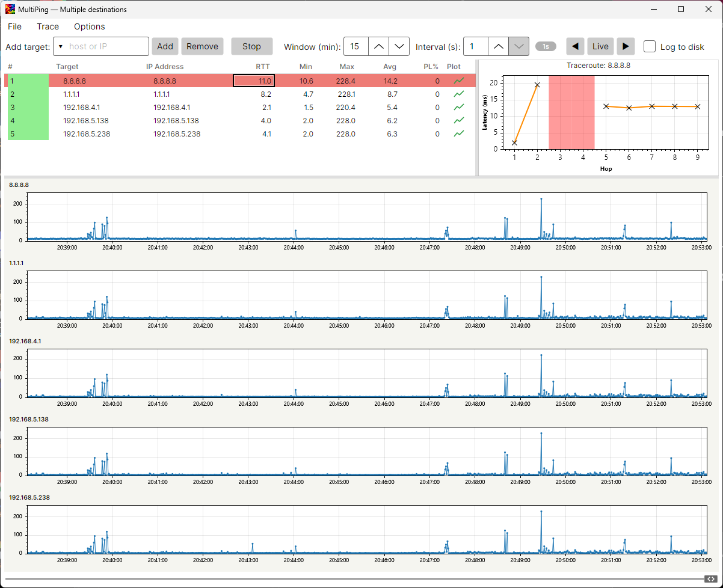Viewport: 723px width, 588px height.
Task: Click the RTT cell showing 11.0
Action: (254, 81)
